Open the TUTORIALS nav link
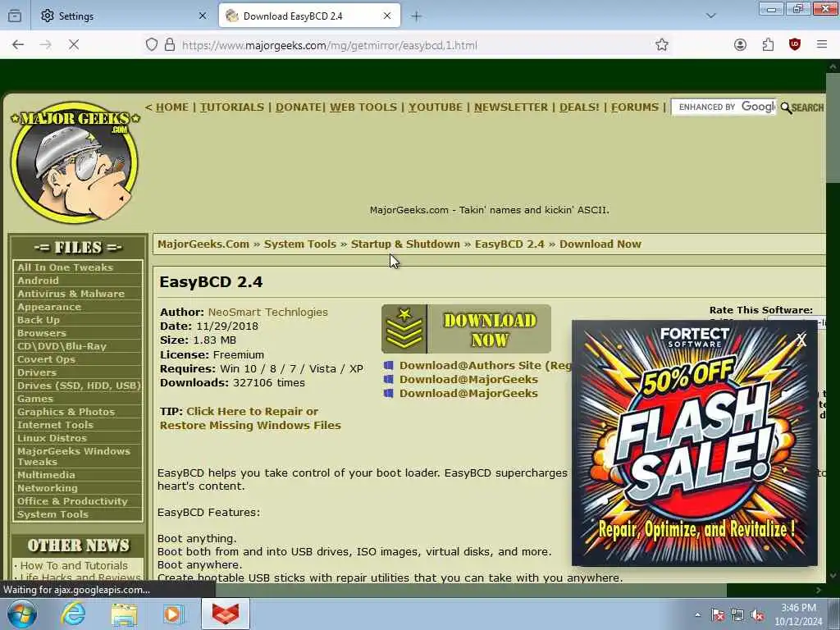This screenshot has height=630, width=840. coord(232,107)
